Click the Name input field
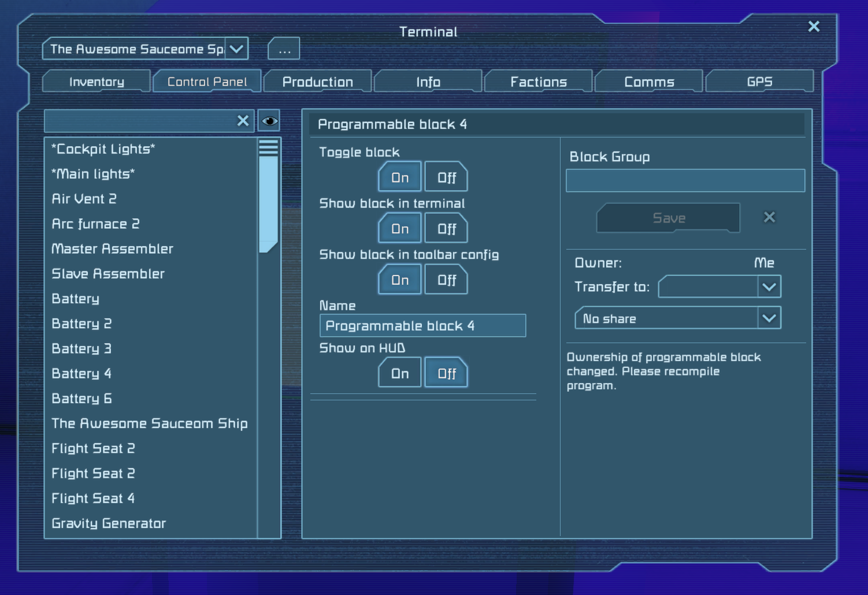The height and width of the screenshot is (595, 868). [x=423, y=325]
